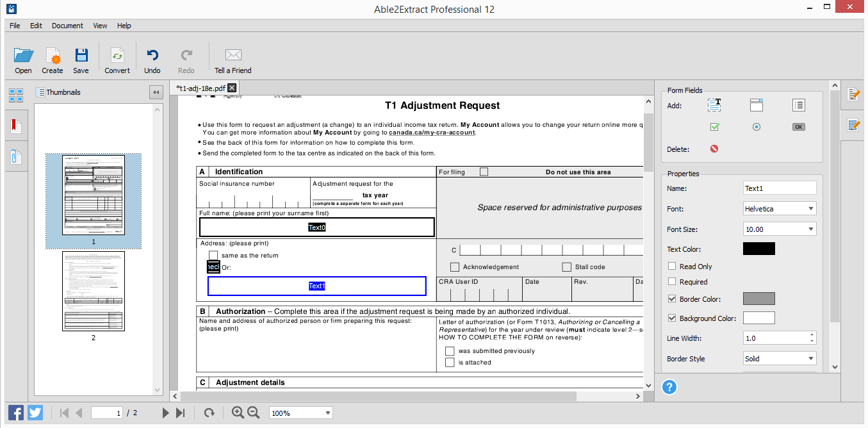Screen dimensions: 868x428
Task: Follow the canada.ca/my-cra-account link
Action: click(432, 133)
